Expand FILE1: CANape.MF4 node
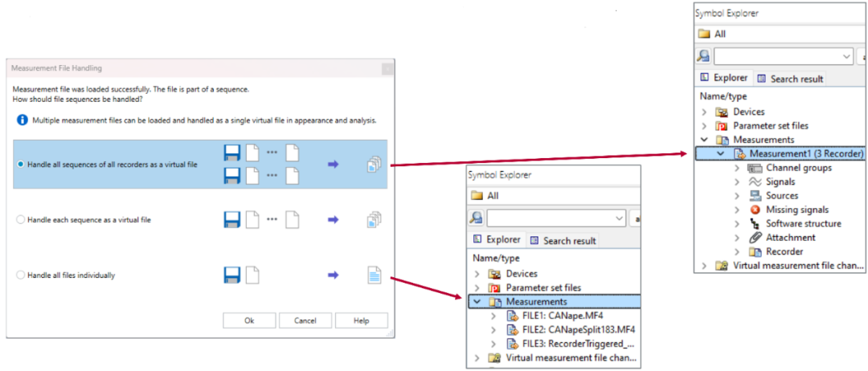Viewport: 868px width, 371px height. tap(494, 316)
